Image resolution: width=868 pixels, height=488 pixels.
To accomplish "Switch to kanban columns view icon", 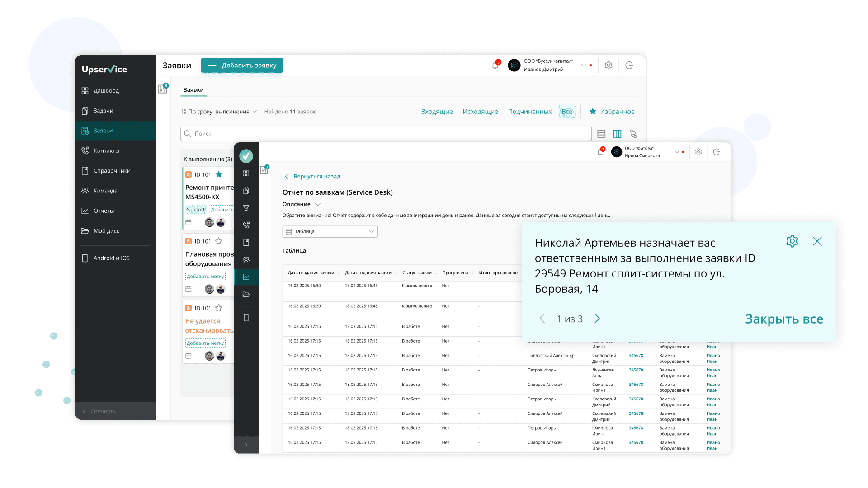I will 617,134.
